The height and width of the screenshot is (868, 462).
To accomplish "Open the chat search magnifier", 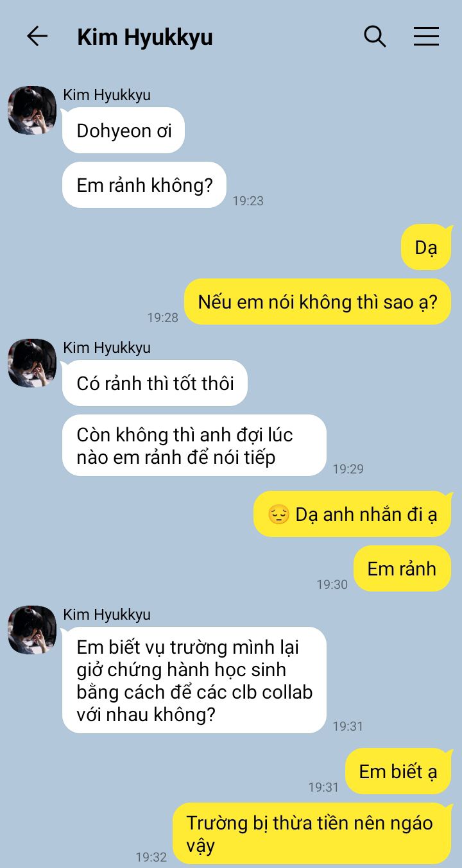I will (x=375, y=37).
